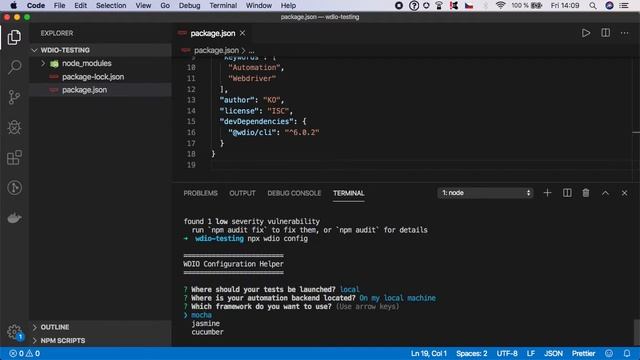Image resolution: width=640 pixels, height=360 pixels.
Task: Switch to the OUTPUT panel tab
Action: (242, 193)
